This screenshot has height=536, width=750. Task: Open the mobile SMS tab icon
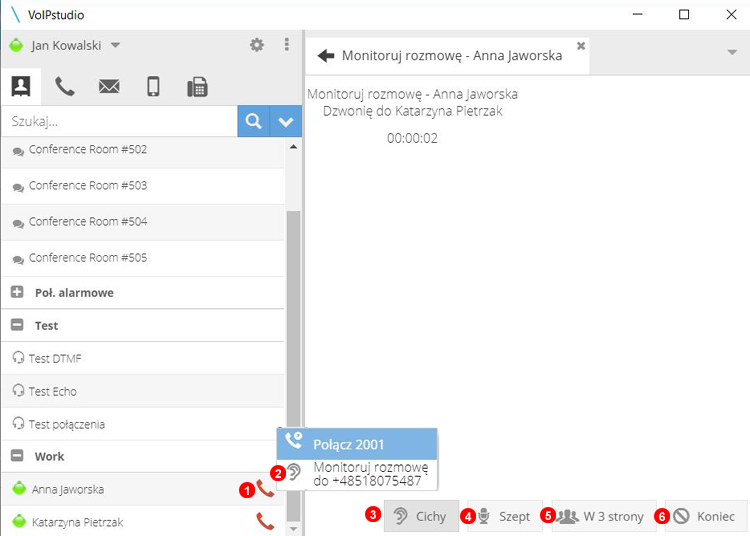(x=153, y=86)
